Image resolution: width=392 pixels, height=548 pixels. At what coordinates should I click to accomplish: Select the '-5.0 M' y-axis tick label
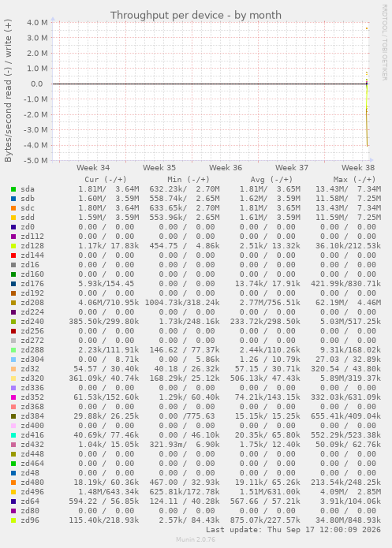[35, 160]
